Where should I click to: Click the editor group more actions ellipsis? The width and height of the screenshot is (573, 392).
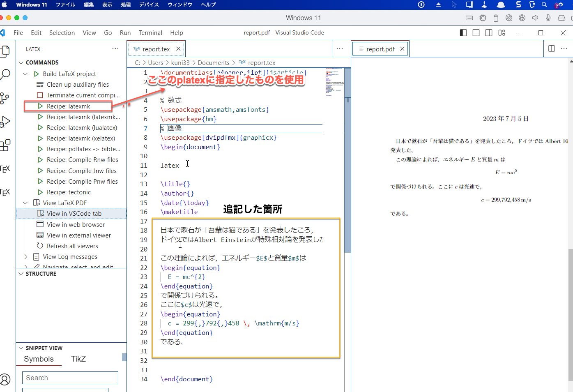point(340,49)
